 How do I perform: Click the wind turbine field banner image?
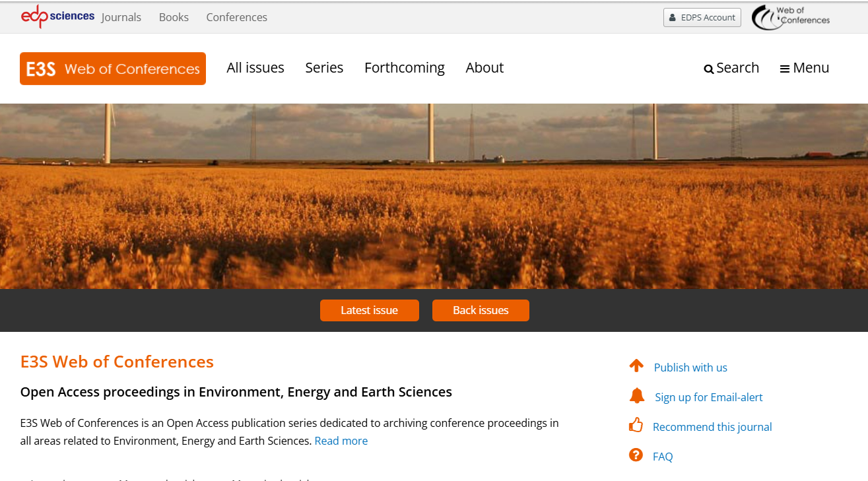tap(434, 196)
